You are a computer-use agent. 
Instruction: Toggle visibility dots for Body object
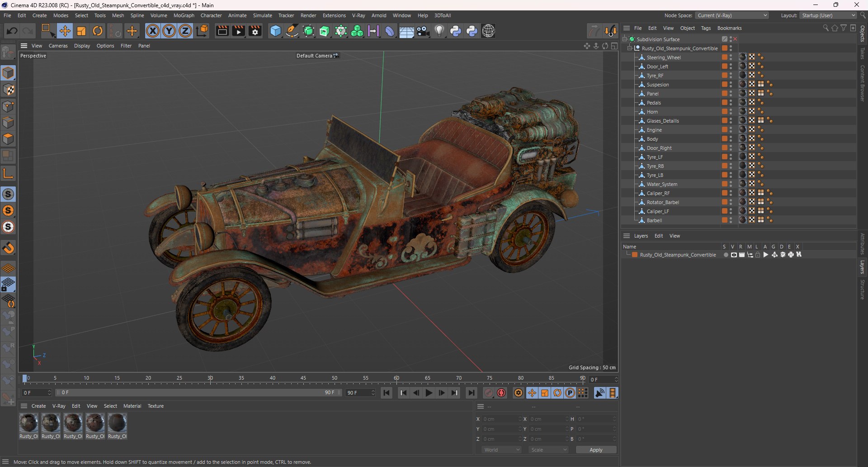(x=731, y=138)
